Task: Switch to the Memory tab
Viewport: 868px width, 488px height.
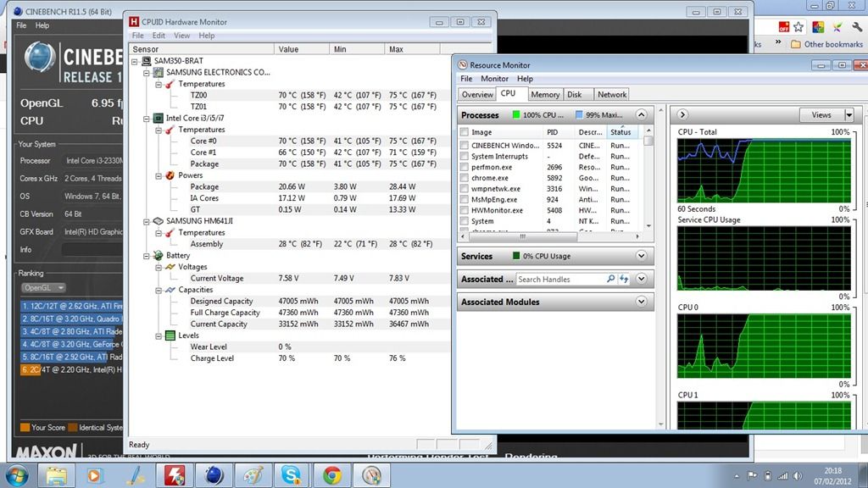Action: [545, 95]
